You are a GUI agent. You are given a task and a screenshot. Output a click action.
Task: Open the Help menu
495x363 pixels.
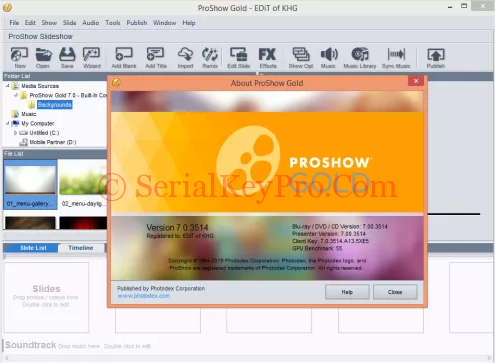tap(189, 23)
